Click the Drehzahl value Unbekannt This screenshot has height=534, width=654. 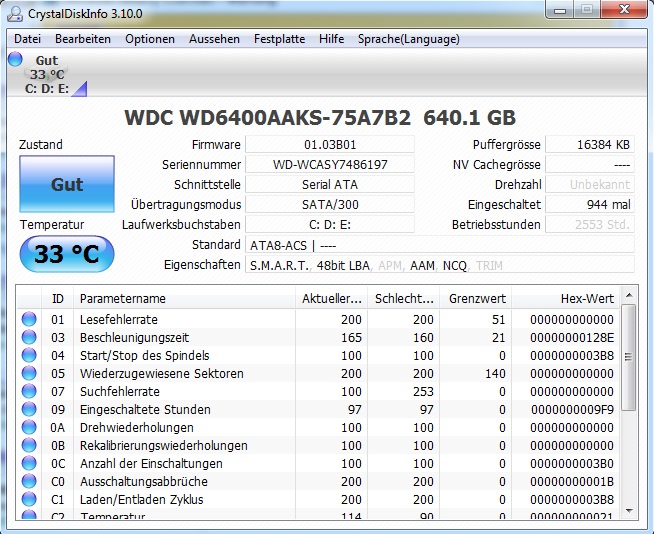click(590, 185)
